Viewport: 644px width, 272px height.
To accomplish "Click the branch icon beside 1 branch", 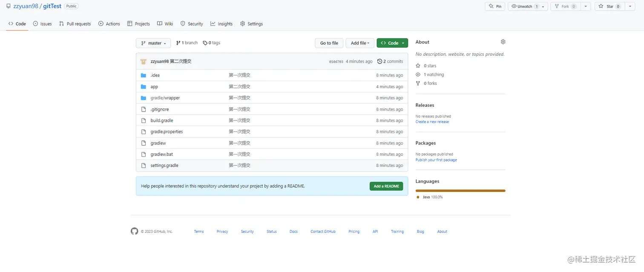I will coord(178,43).
